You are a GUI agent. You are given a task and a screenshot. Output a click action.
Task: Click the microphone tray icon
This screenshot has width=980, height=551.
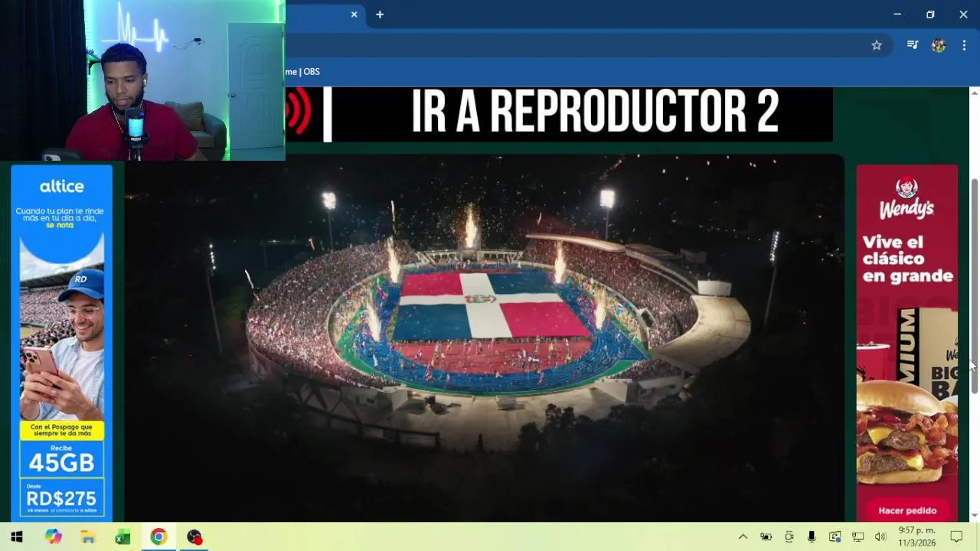[812, 536]
